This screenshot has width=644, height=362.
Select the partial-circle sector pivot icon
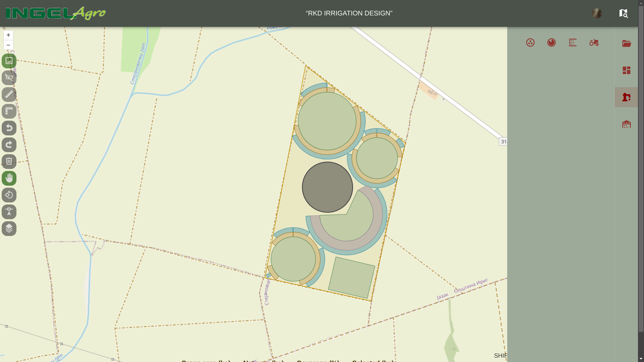tap(551, 43)
